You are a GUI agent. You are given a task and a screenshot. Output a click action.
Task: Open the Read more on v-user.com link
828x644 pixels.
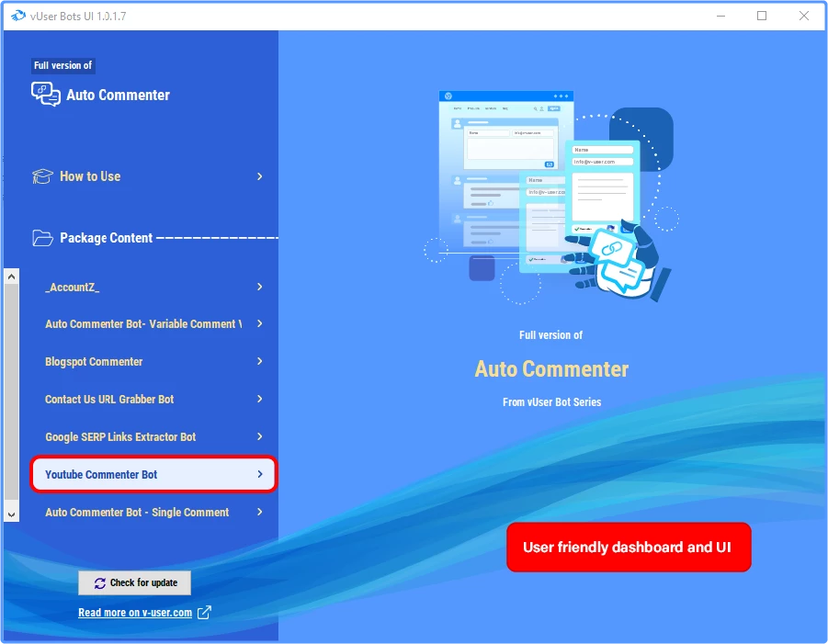[x=135, y=613]
